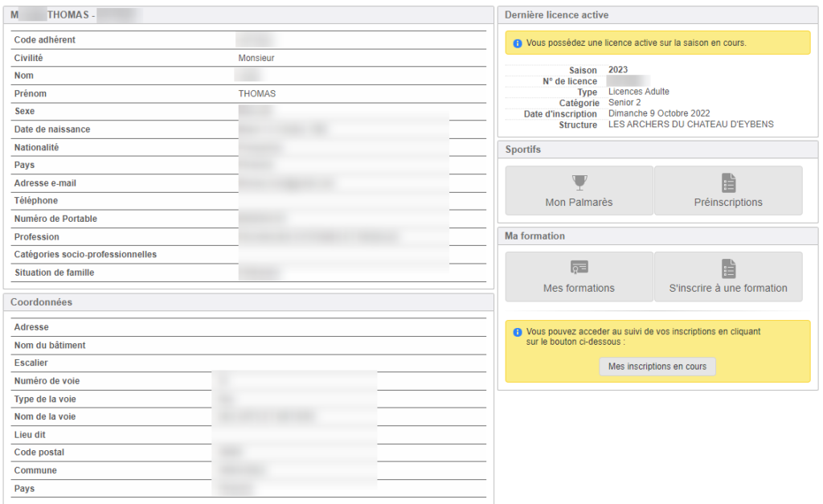Click the Senior 2 category value
Image resolution: width=823 pixels, height=504 pixels.
(x=624, y=103)
